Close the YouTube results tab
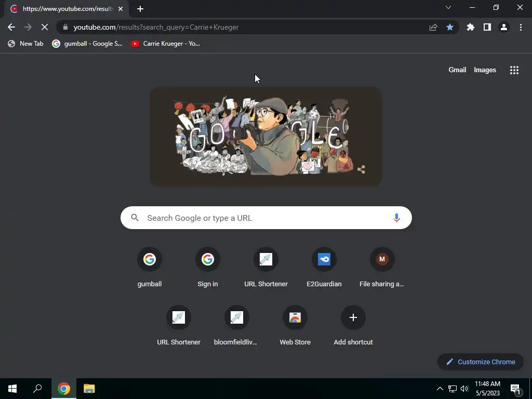The height and width of the screenshot is (399, 532). pyautogui.click(x=121, y=9)
